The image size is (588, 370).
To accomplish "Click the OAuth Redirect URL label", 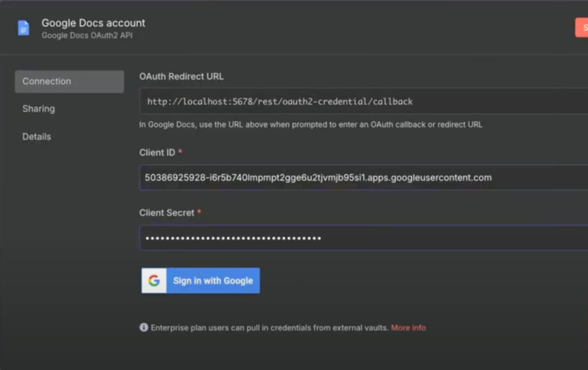I will pos(181,77).
